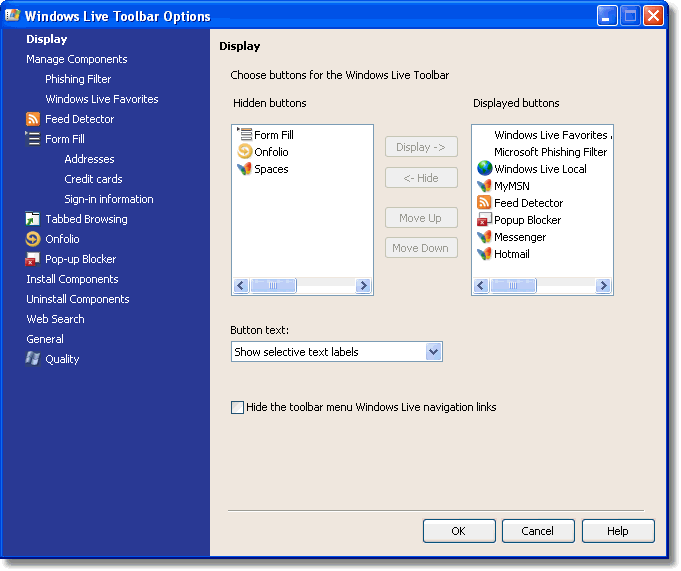Viewport: 681px width, 571px height.
Task: Click Displayed buttons scrollbar left arrow
Action: (x=481, y=286)
